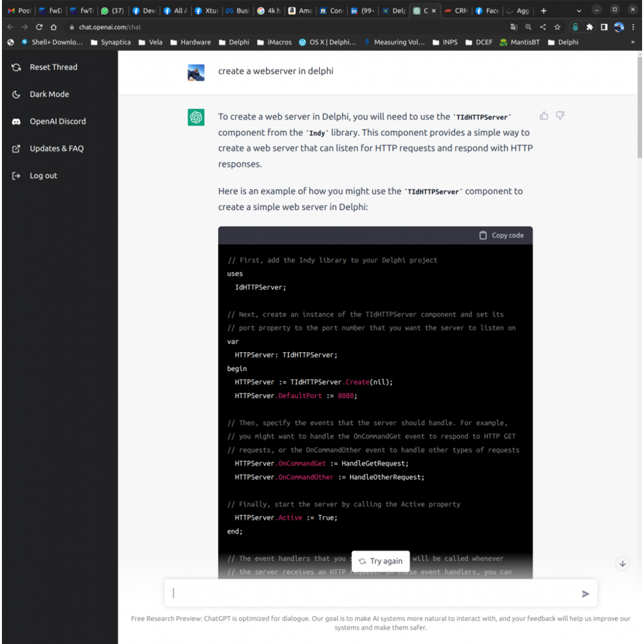Click the thumbs up icon on response
Screen dimensions: 644x644
[x=544, y=116]
